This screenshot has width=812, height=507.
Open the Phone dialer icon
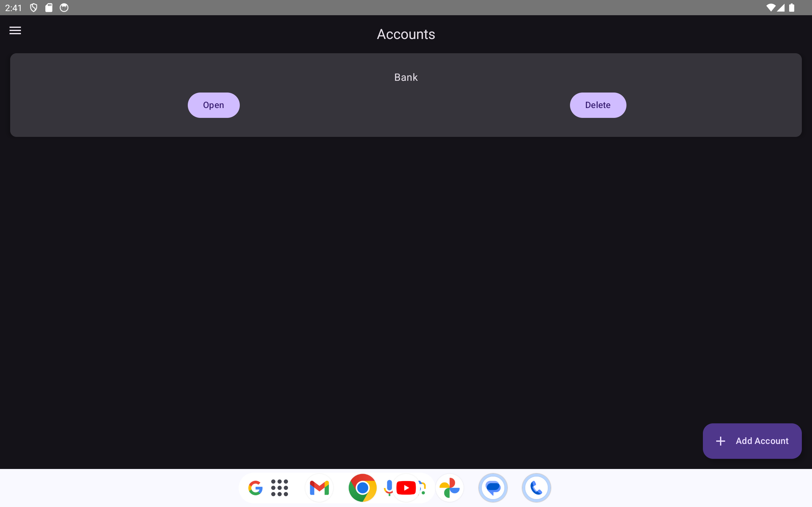click(536, 488)
